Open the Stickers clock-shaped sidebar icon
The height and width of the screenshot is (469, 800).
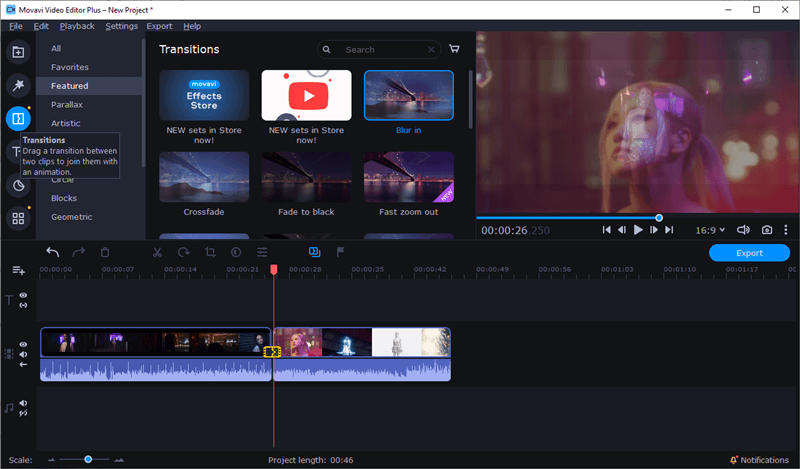pos(18,185)
